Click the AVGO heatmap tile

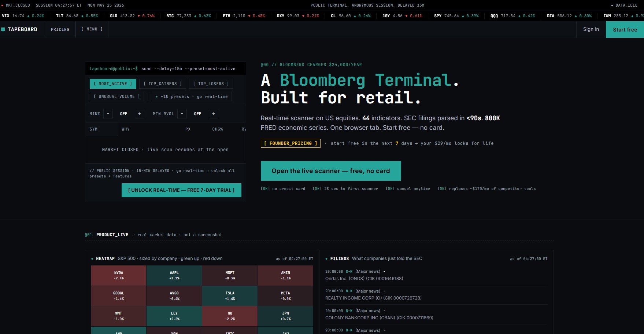(174, 296)
